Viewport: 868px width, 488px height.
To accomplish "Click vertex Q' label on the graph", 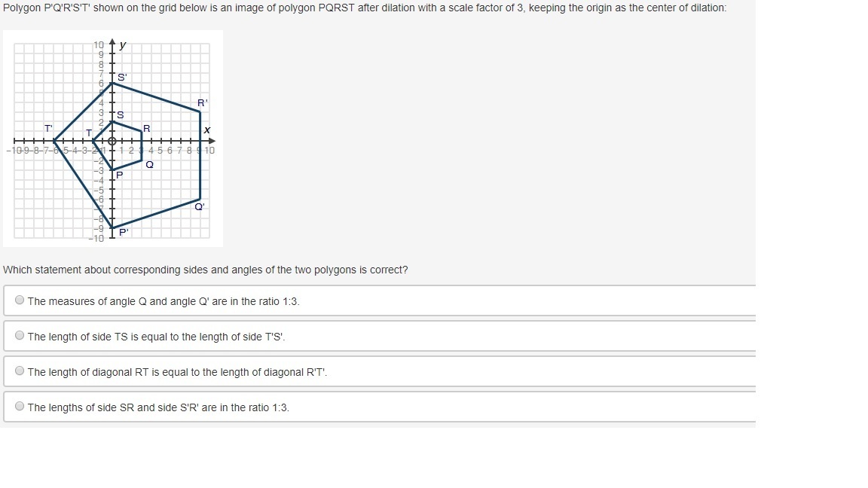I will [x=199, y=206].
